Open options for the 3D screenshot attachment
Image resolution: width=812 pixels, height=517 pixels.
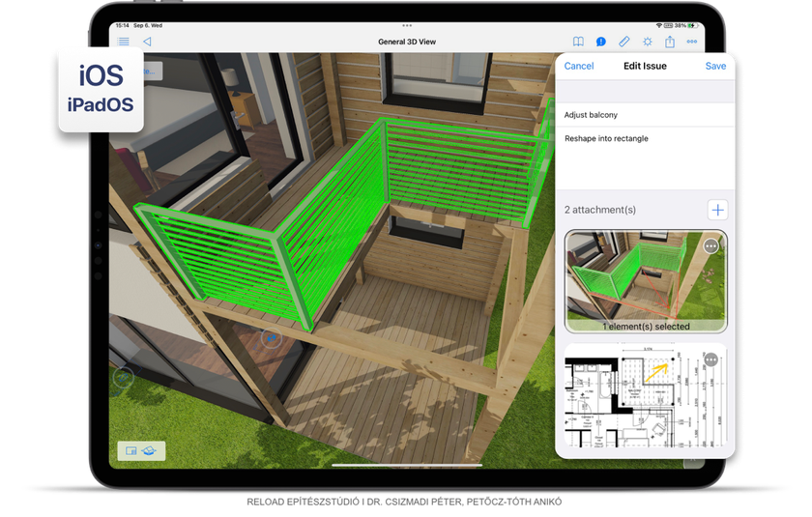(711, 246)
